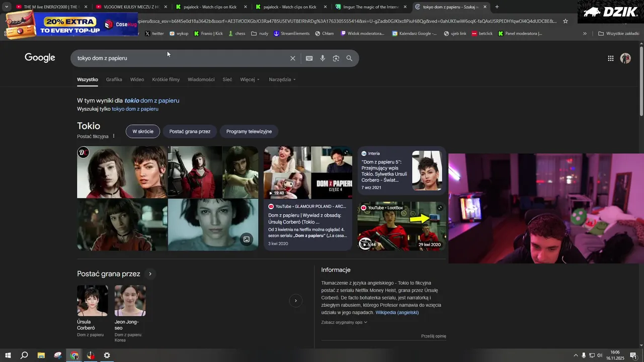Open the Settings gear on taskbar
Screen dimensions: 644x362
click(107, 355)
